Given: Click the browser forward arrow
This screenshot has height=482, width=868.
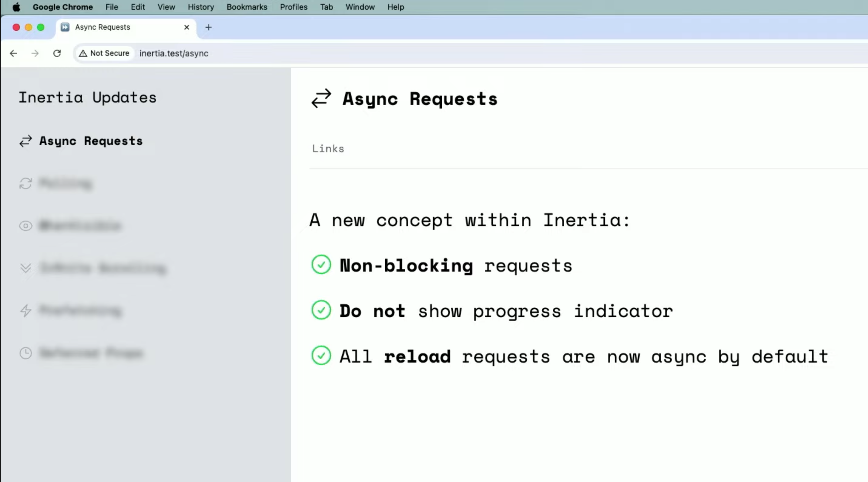Looking at the screenshot, I should click(x=35, y=53).
